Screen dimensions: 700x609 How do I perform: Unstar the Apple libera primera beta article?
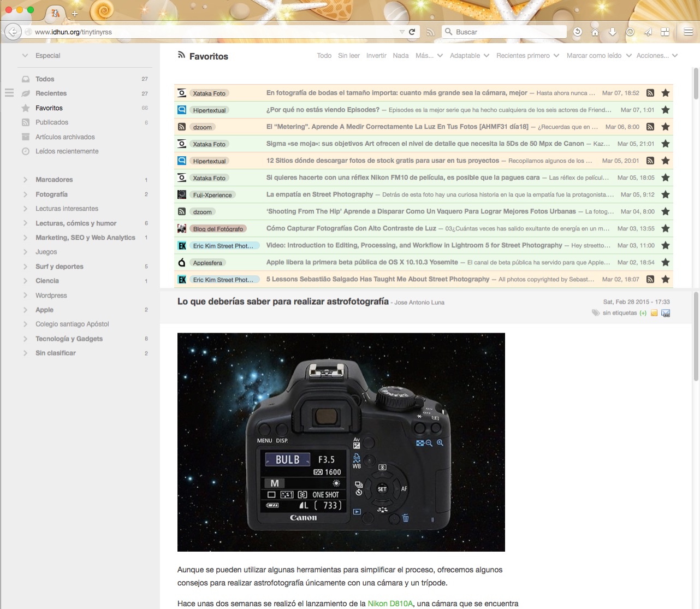(x=666, y=262)
